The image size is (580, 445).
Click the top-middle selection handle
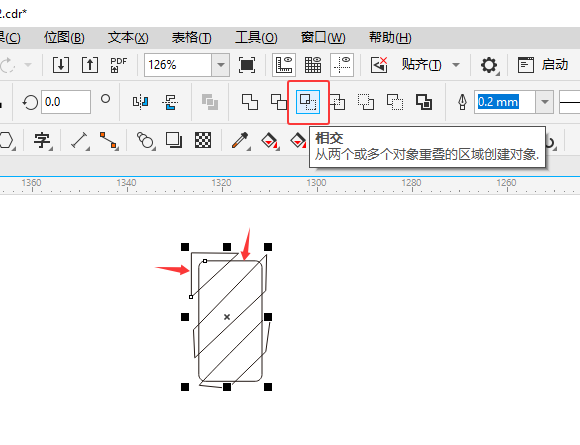tap(227, 247)
